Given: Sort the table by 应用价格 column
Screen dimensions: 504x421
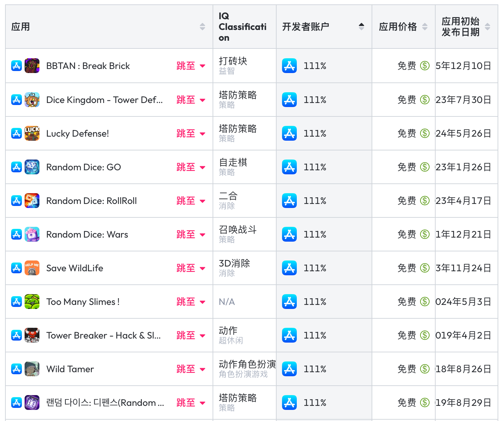Looking at the screenshot, I should [x=425, y=27].
